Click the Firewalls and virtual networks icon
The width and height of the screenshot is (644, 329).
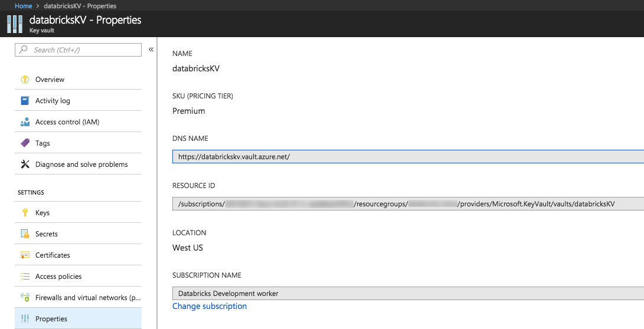click(x=25, y=298)
